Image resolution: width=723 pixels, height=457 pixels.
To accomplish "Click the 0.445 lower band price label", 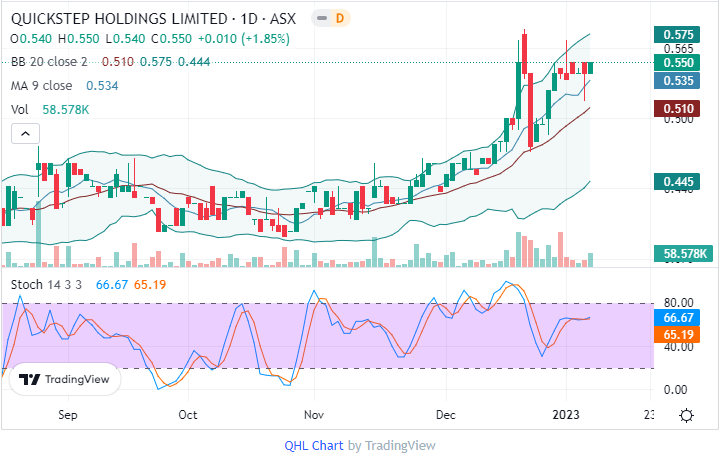I will [679, 181].
